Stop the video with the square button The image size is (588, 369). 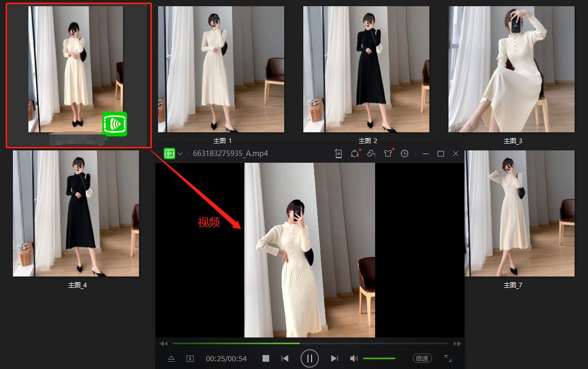click(x=266, y=358)
